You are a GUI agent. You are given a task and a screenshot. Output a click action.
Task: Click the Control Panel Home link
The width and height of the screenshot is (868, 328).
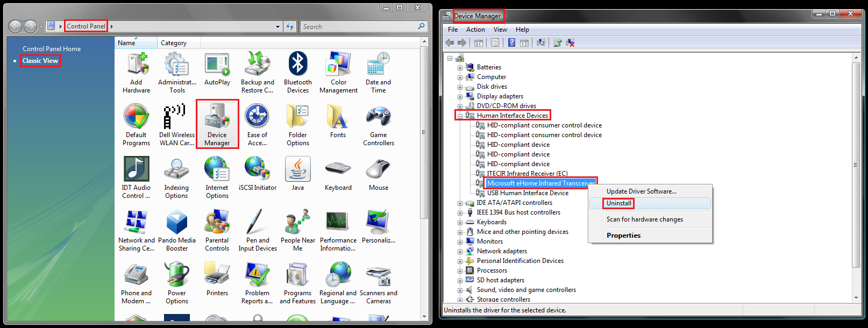(x=52, y=49)
